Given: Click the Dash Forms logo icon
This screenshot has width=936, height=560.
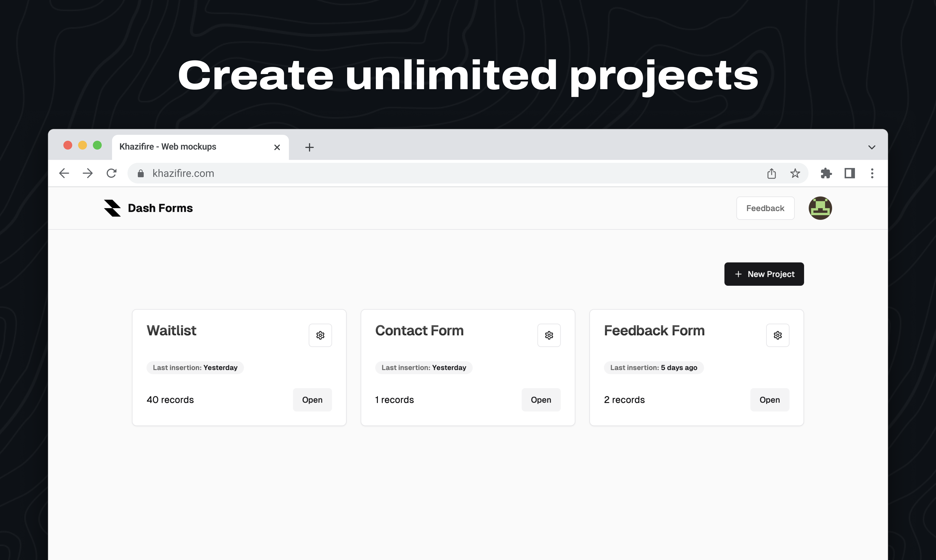Looking at the screenshot, I should pos(112,208).
